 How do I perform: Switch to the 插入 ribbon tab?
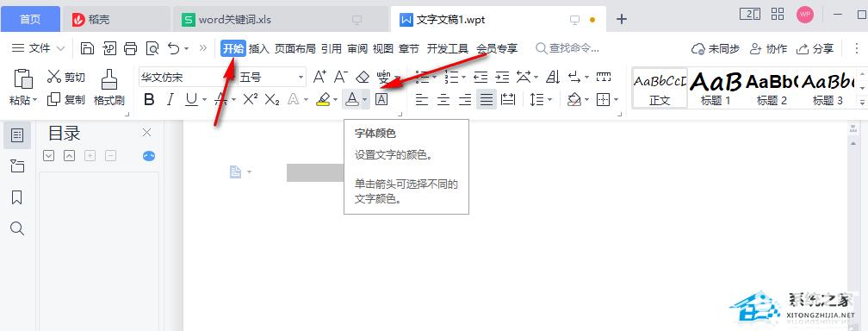[x=258, y=49]
